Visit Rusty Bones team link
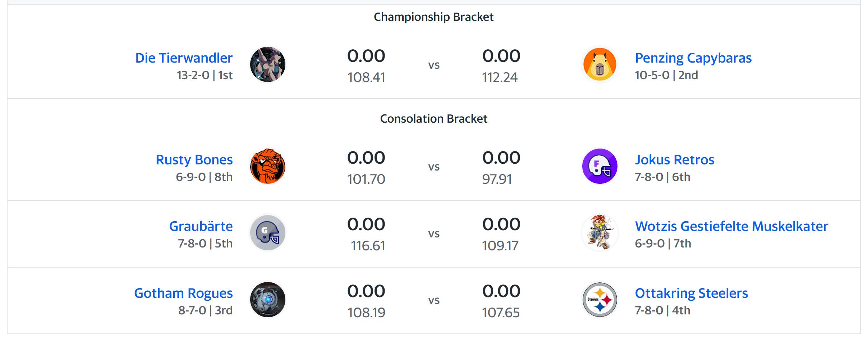The height and width of the screenshot is (341, 868). coord(194,160)
